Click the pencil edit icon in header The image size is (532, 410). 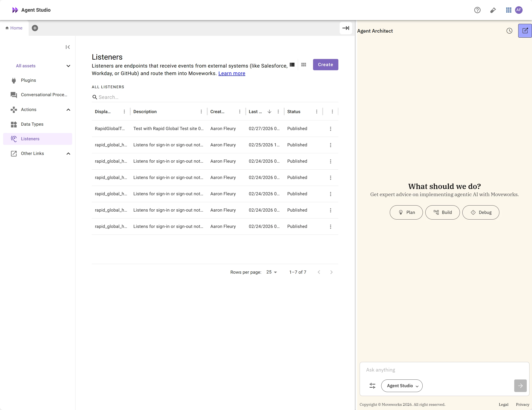[493, 10]
